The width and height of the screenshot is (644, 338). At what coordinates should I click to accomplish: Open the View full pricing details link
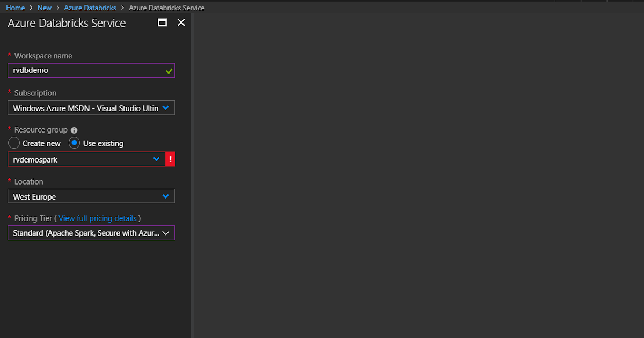[97, 218]
